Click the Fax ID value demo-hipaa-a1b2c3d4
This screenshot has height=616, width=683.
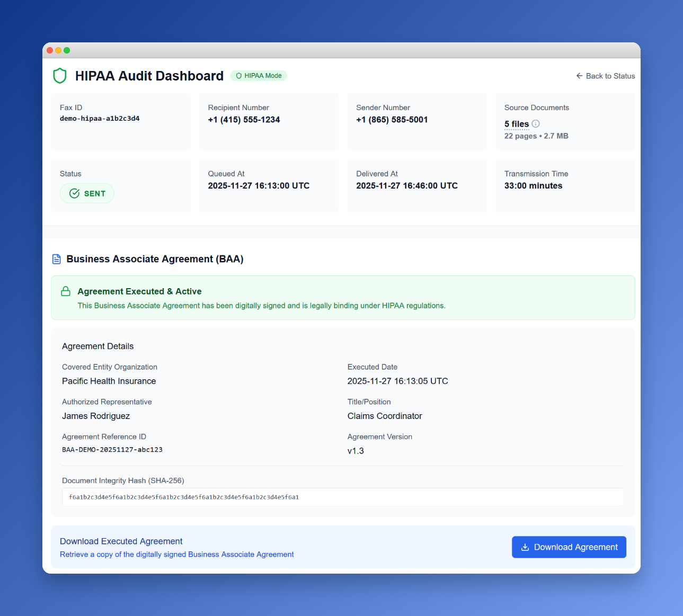point(100,119)
